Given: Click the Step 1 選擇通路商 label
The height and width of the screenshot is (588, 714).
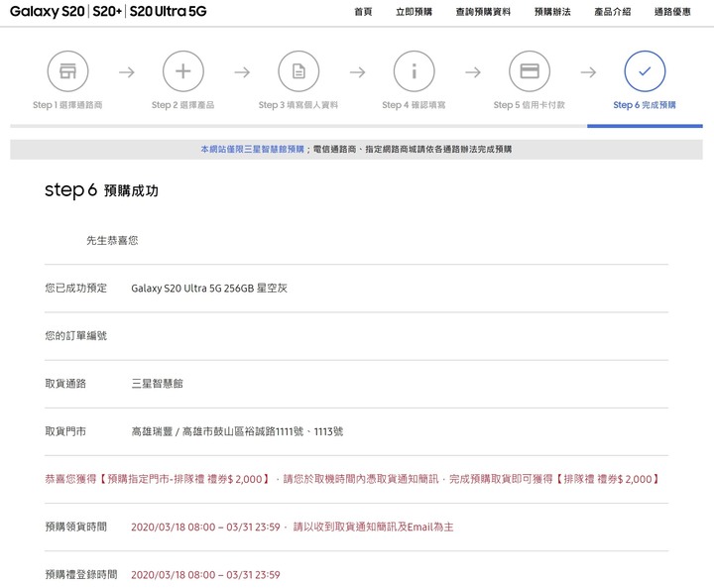Looking at the screenshot, I should tap(67, 105).
